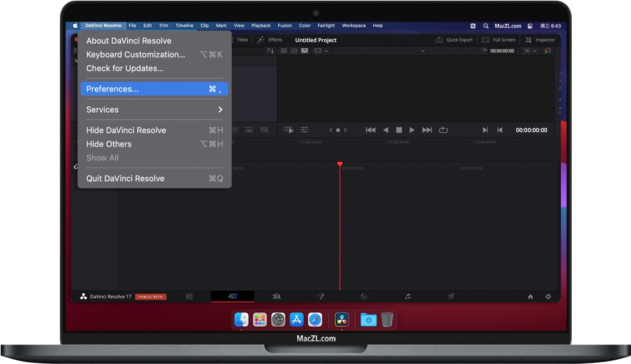Open Preferences from the DaVinci Resolve menu

(154, 89)
